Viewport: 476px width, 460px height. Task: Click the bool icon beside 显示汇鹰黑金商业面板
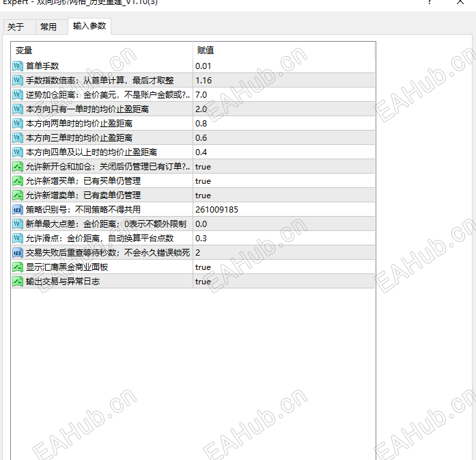tap(18, 267)
